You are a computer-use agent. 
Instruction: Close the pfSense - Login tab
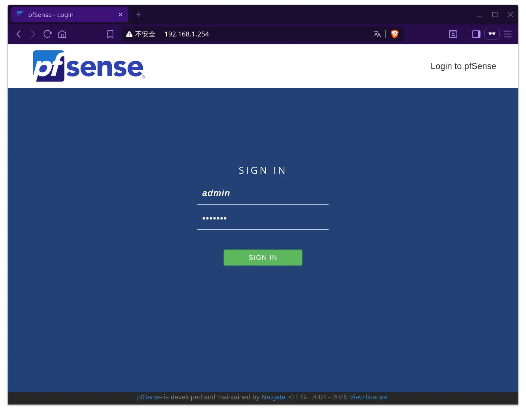120,15
